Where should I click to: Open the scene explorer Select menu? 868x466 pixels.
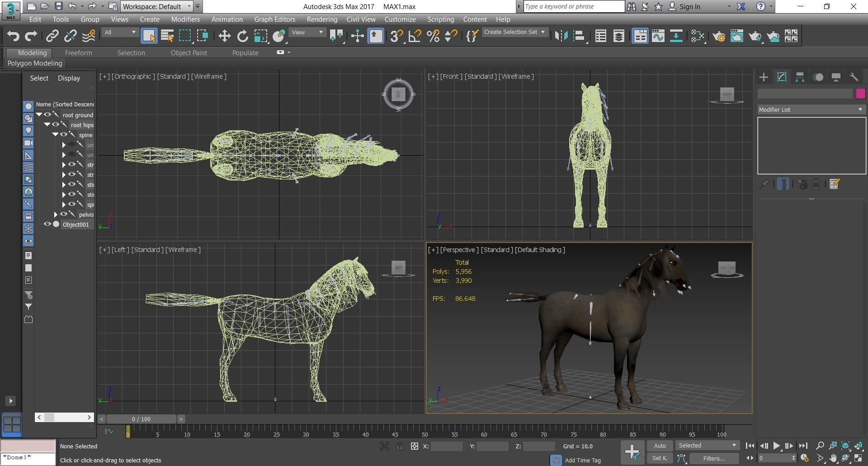[x=39, y=78]
